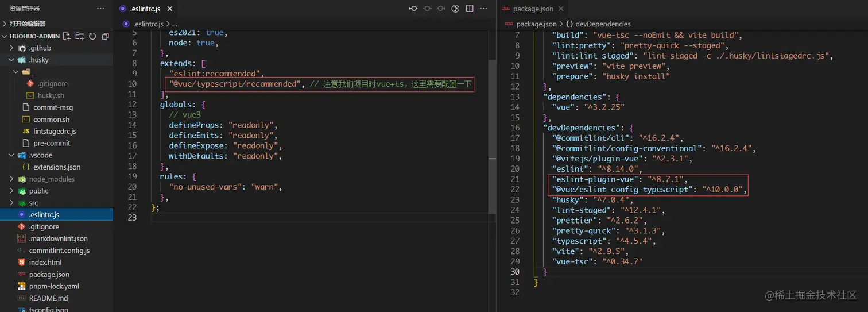
Task: Click the middle git change navigation icon
Action: coord(427,9)
